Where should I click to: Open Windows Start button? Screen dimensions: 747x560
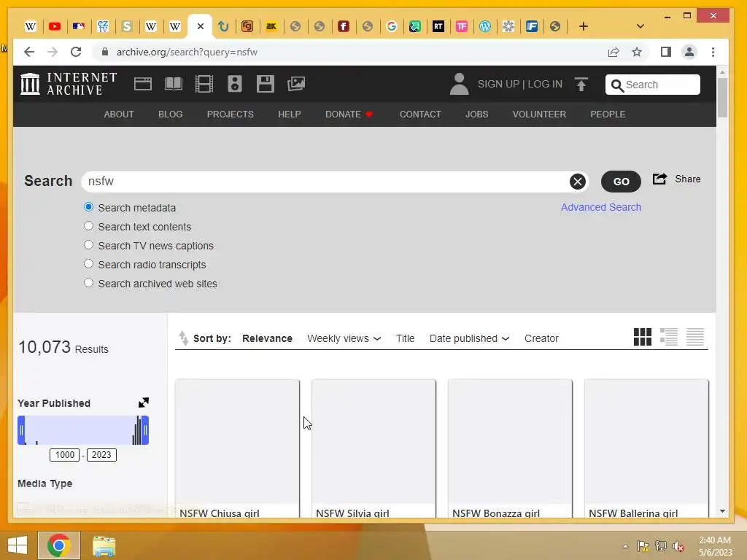coord(18,545)
